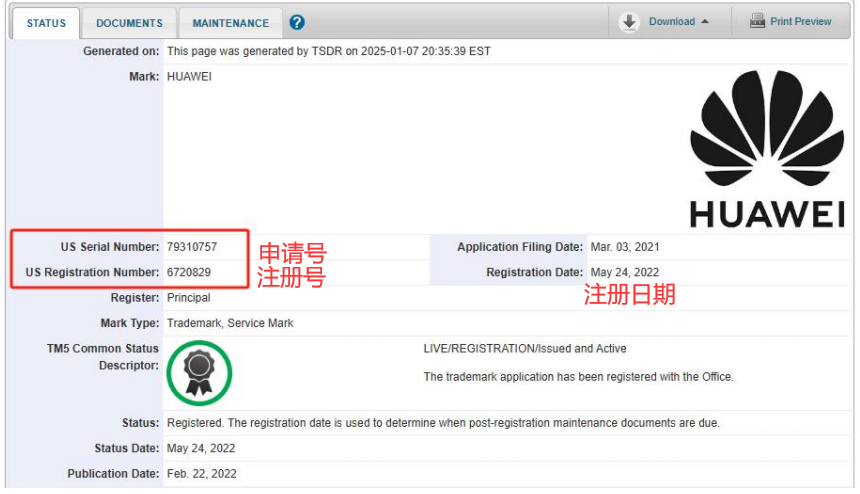Click the Register value Principal
Image resolution: width=860 pixels, height=494 pixels.
(x=189, y=298)
